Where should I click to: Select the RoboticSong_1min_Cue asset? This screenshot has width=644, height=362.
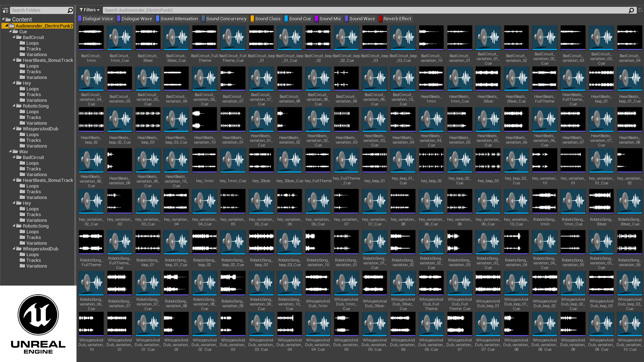coord(573,201)
